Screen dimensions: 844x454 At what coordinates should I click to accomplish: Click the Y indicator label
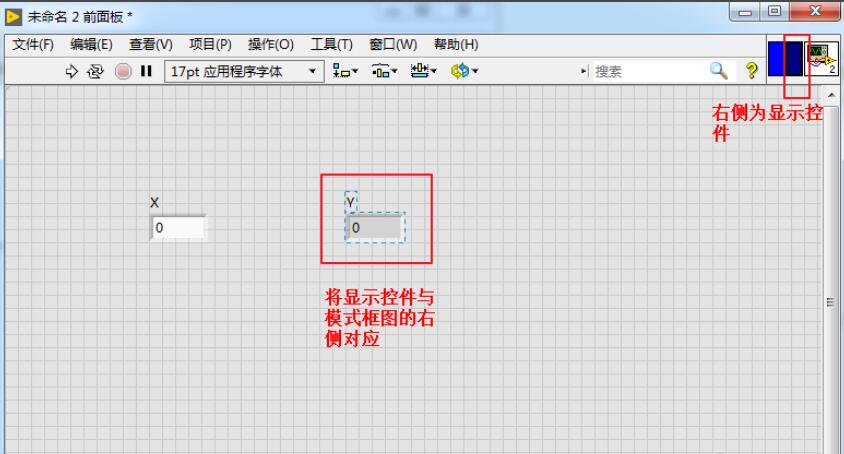351,202
